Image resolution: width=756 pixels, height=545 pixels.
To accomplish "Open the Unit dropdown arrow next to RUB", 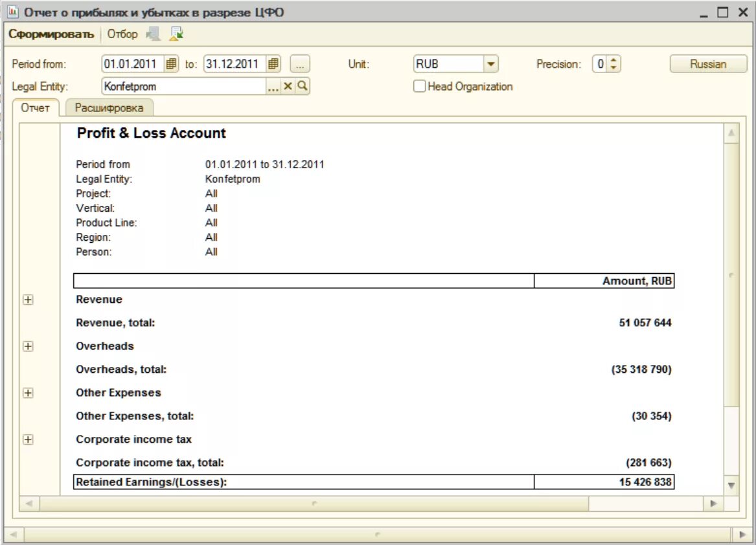I will 491,64.
